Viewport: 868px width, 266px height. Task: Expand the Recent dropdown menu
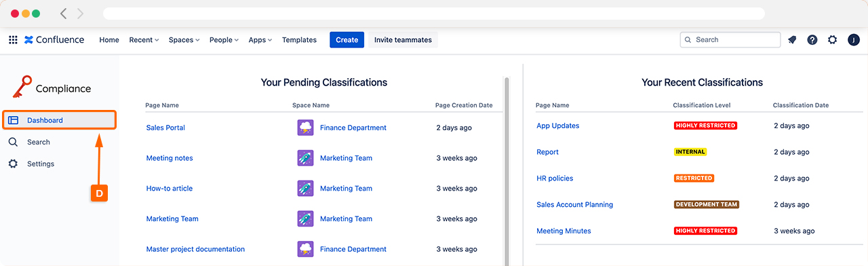[144, 40]
